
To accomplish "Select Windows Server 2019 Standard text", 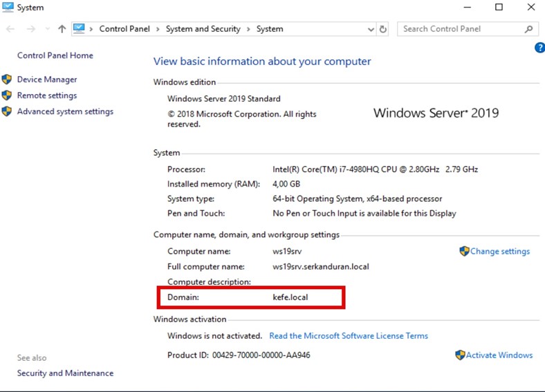I will [x=224, y=99].
